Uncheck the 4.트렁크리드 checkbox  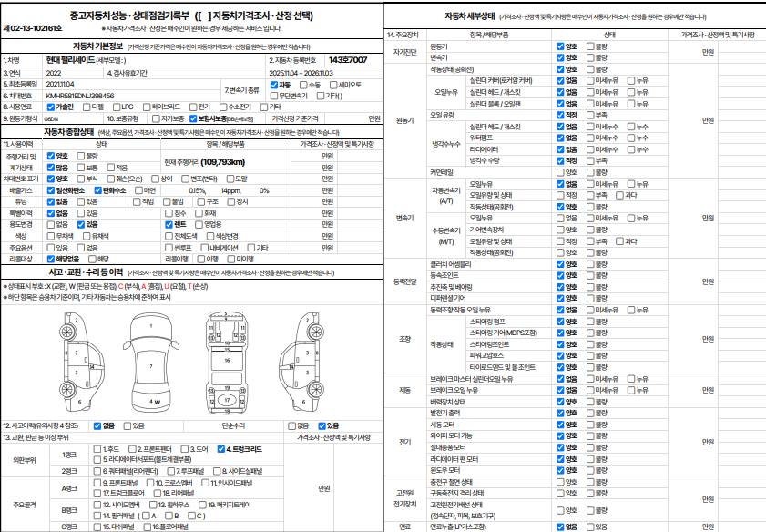220,449
